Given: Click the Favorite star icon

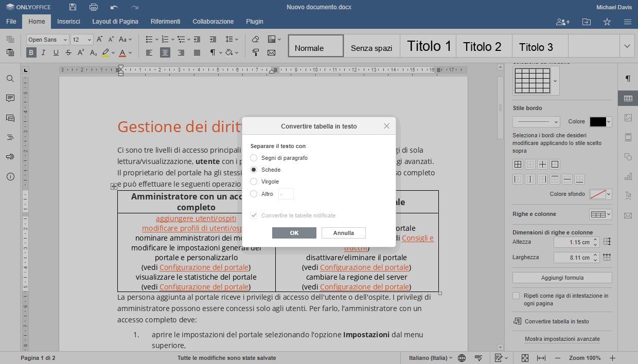Looking at the screenshot, I should (607, 22).
